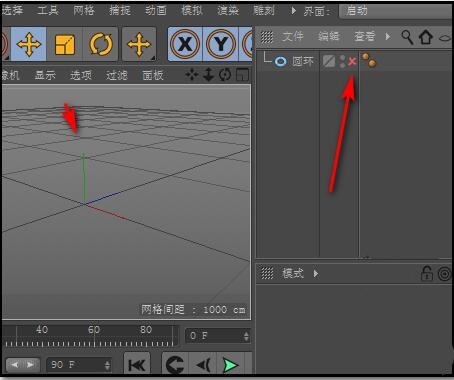Click timeline range slider handle arrows
Image resolution: width=454 pixels, height=380 pixels.
(x=23, y=365)
